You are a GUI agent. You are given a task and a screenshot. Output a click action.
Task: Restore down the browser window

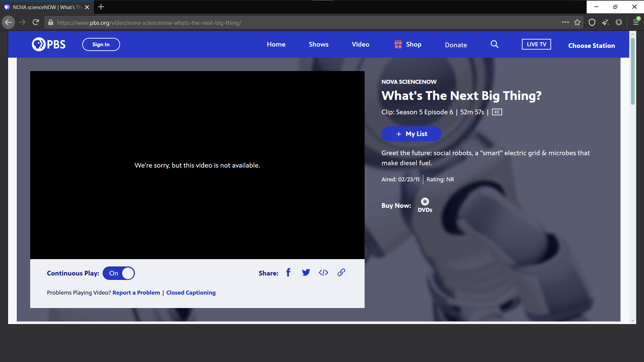click(x=615, y=7)
